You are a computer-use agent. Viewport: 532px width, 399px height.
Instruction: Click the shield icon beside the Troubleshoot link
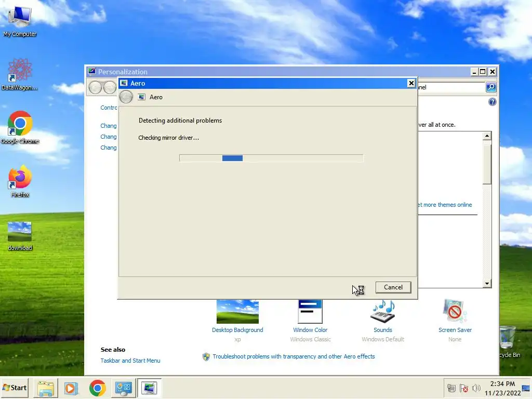point(206,356)
